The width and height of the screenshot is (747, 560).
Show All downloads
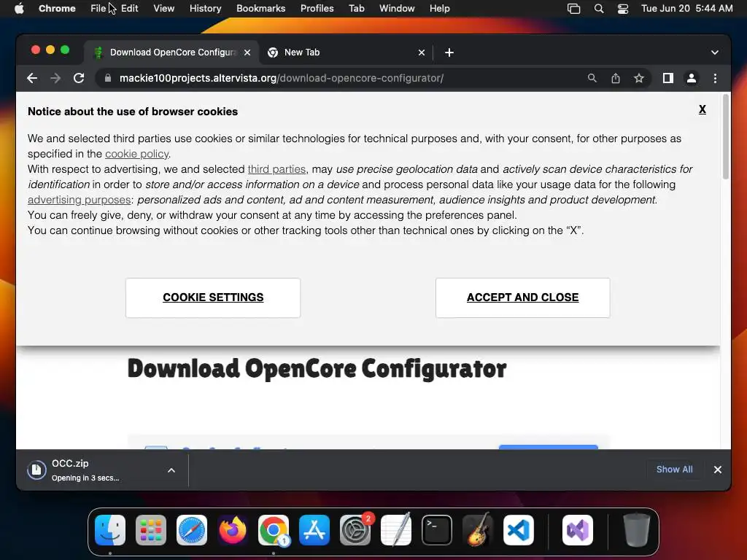[674, 470]
